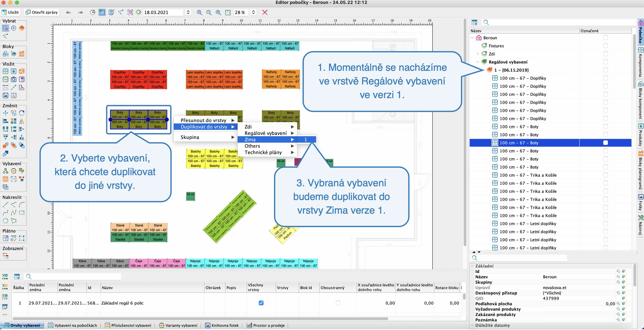Viewport: 644px width, 330px height.
Task: Click the SVG insert icon in Vložit
Action: point(13,95)
